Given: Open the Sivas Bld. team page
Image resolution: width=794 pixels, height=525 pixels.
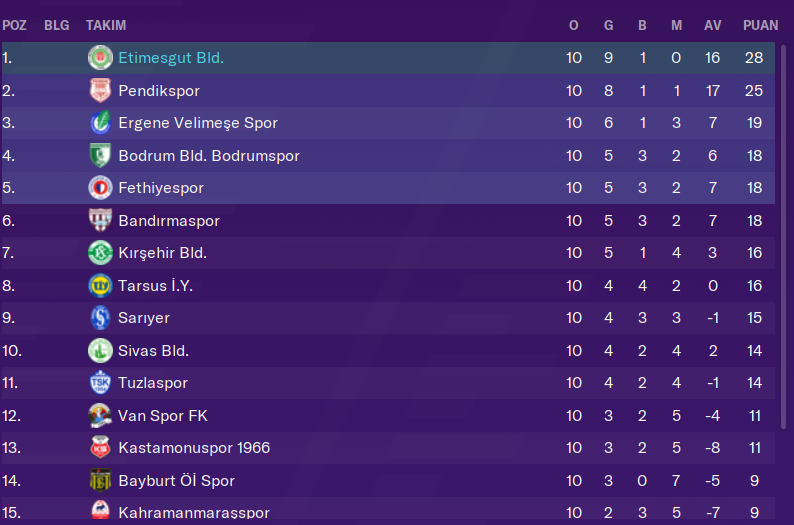Looking at the screenshot, I should coord(153,351).
